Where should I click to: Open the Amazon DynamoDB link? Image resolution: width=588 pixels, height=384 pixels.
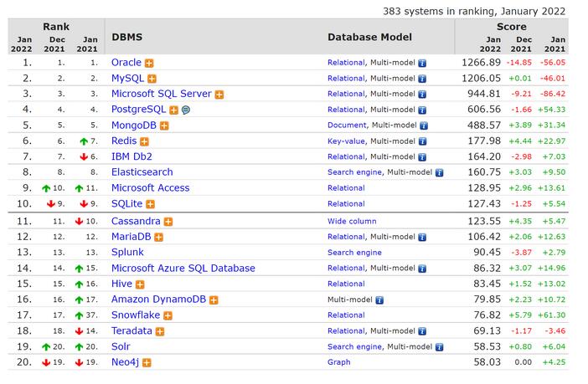pos(158,300)
